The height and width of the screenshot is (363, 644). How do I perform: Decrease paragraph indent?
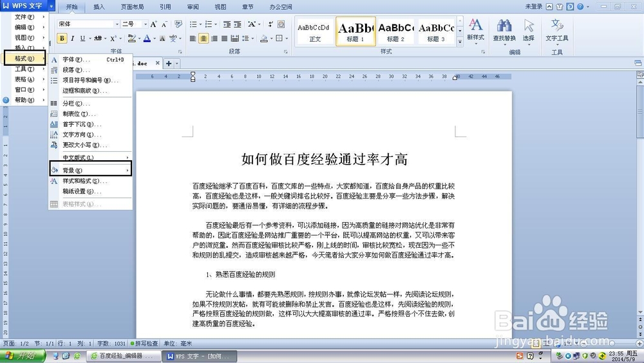(x=227, y=24)
